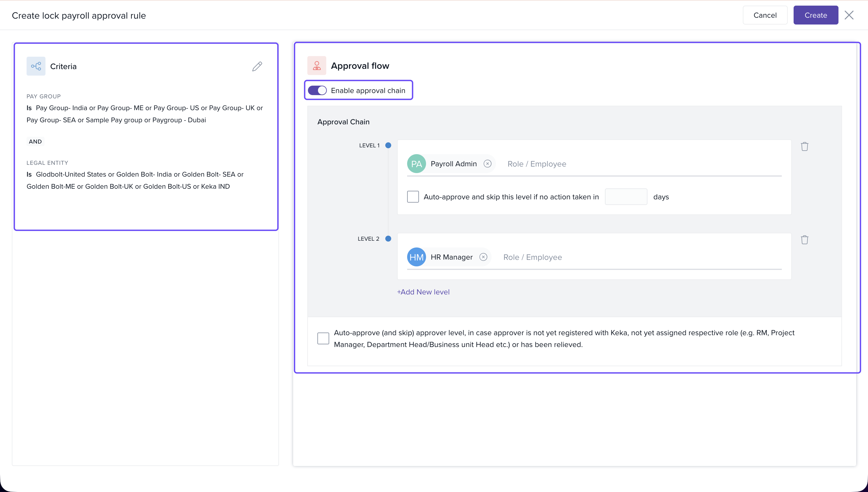This screenshot has height=492, width=868.
Task: Click the HR Manager HM avatar chip
Action: coord(417,257)
